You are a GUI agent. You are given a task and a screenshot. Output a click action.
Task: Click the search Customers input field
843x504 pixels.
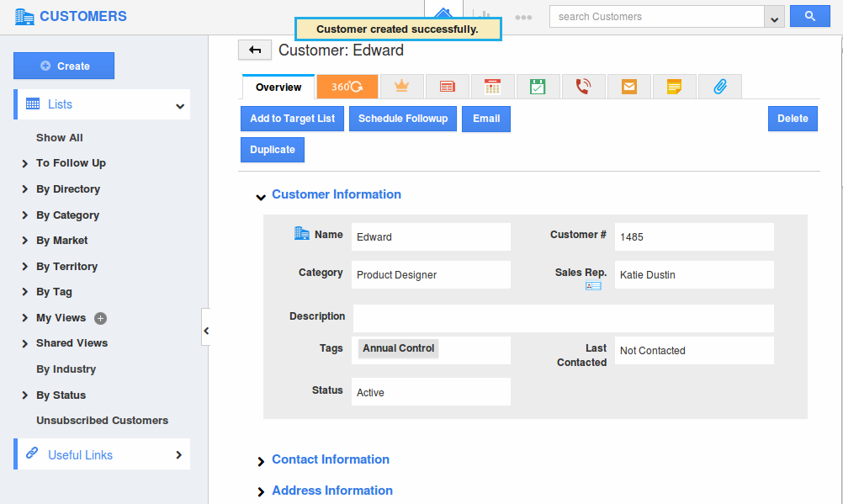[x=656, y=17]
